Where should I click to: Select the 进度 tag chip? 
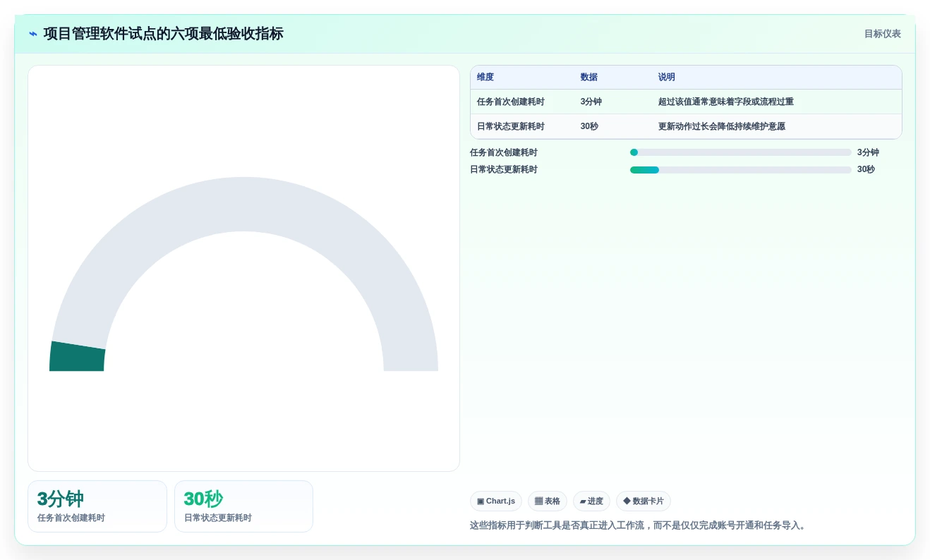(x=591, y=501)
